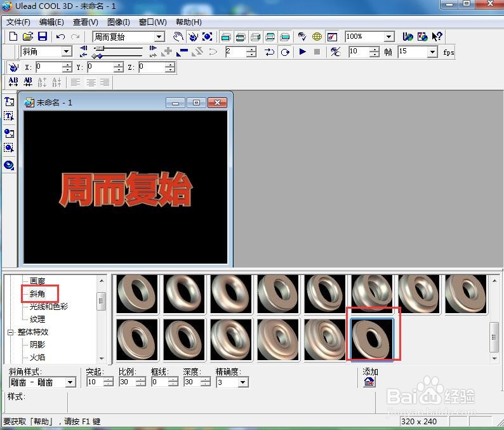This screenshot has width=504, height=430.
Task: Remove the key frame with the minus icon
Action: tap(182, 52)
